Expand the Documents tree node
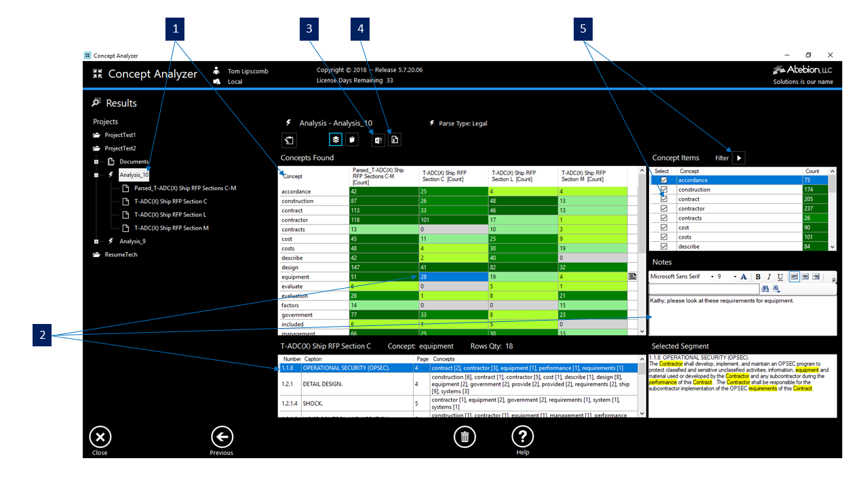The image size is (868, 488). tap(96, 162)
